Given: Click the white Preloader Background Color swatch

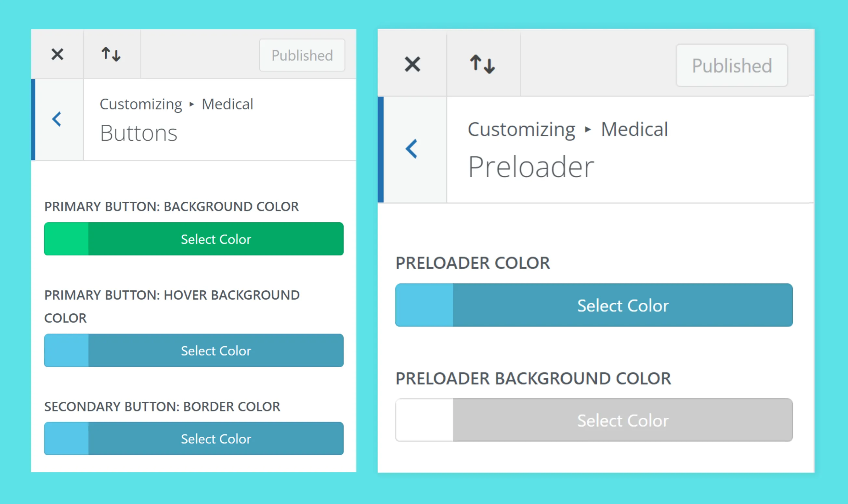Looking at the screenshot, I should point(424,420).
